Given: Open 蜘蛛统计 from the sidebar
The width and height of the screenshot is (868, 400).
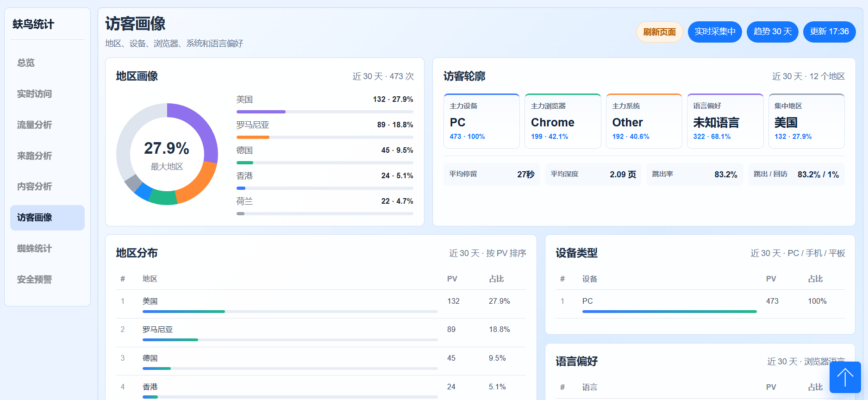Looking at the screenshot, I should point(47,249).
